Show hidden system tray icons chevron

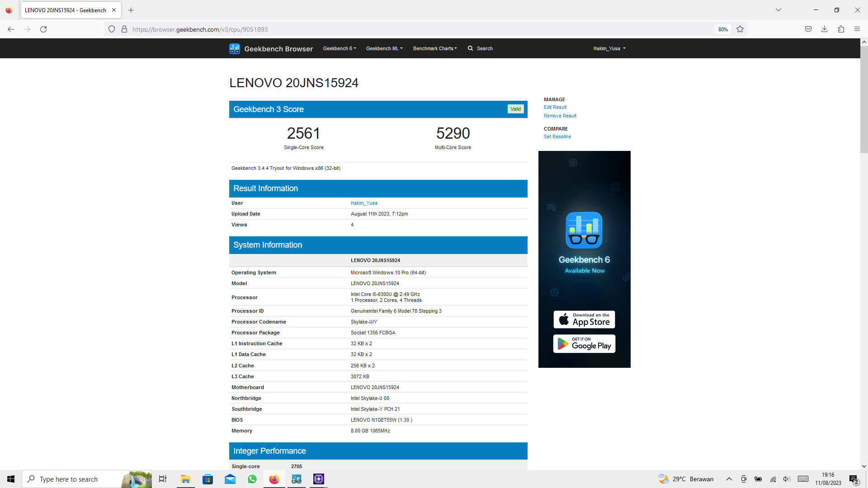729,479
